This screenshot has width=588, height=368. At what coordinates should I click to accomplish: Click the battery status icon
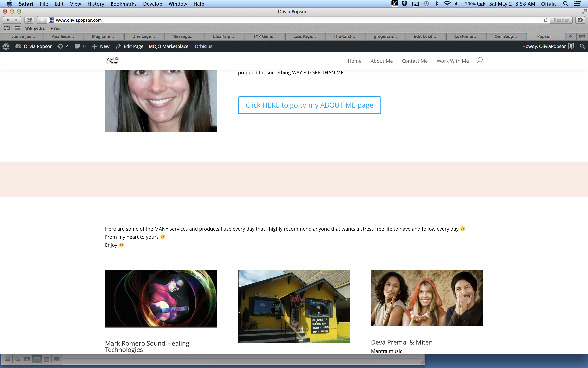481,4
